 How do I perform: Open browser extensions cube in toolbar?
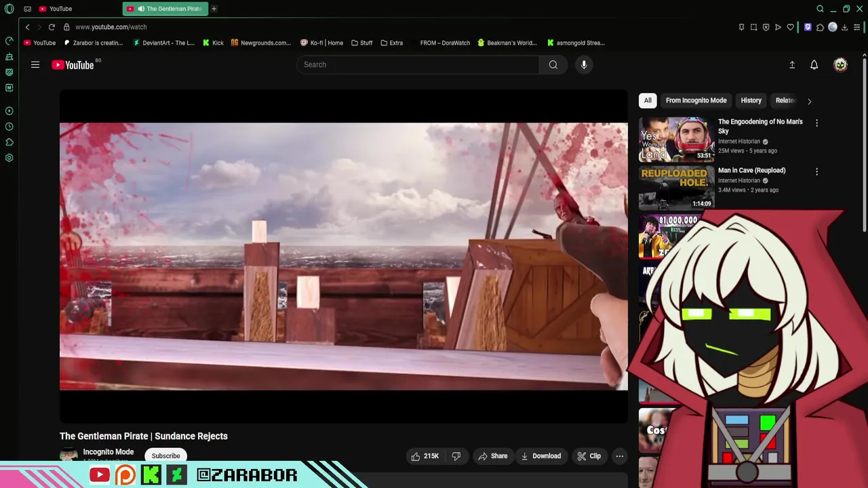click(820, 27)
